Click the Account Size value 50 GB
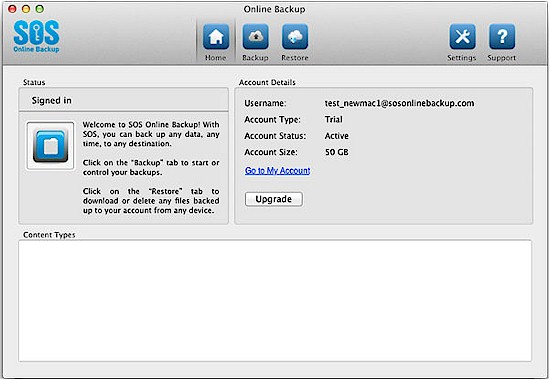This screenshot has width=550, height=380. click(x=337, y=152)
